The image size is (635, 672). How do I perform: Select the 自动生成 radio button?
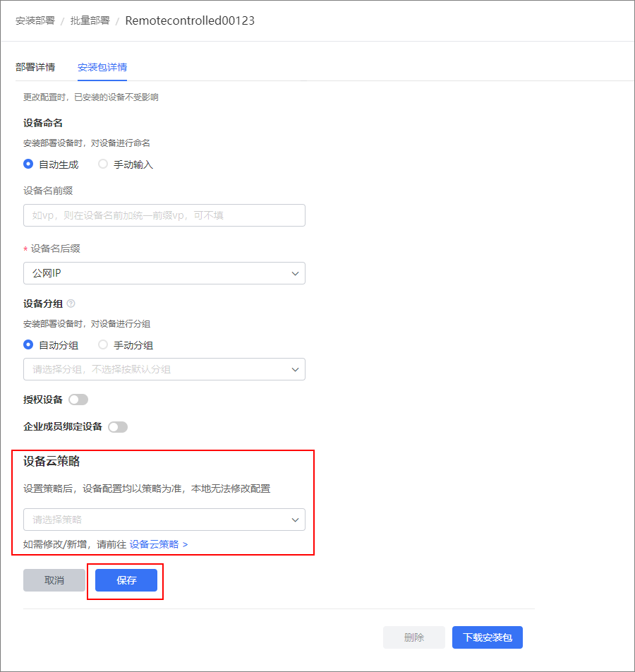pyautogui.click(x=28, y=164)
